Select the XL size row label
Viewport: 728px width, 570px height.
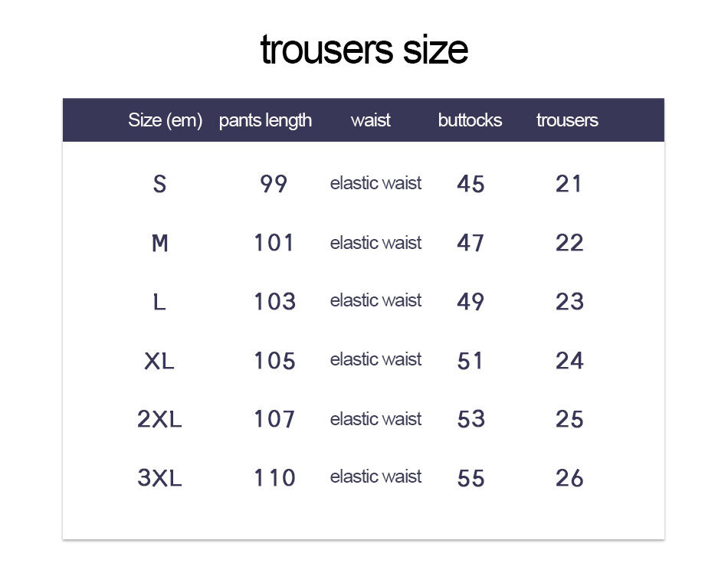[159, 361]
